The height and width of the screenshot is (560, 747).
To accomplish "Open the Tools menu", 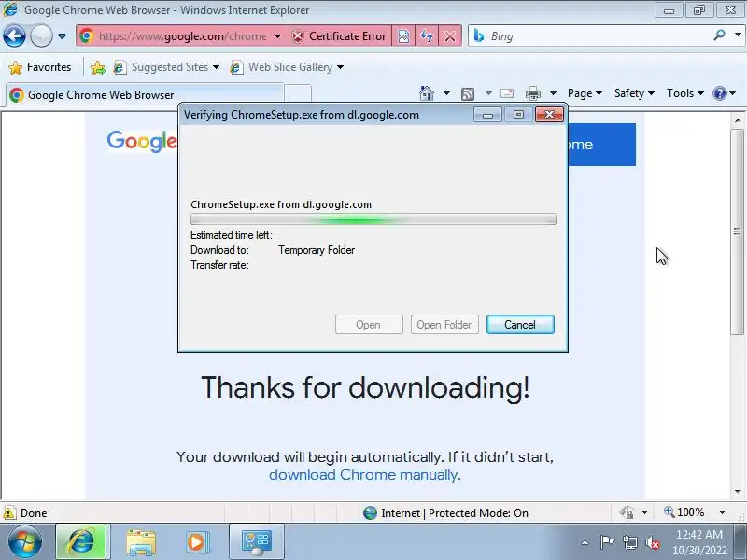I will (685, 93).
